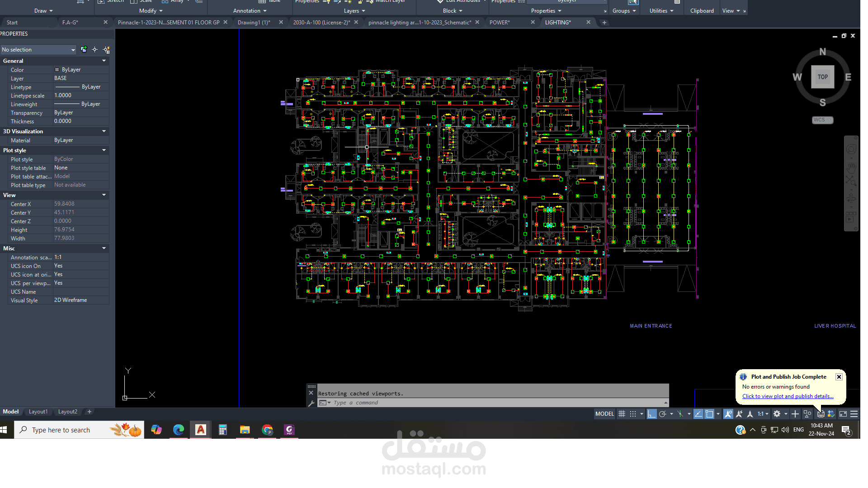This screenshot has width=868, height=488.
Task: Toggle isometric drafting icon
Action: 680,414
